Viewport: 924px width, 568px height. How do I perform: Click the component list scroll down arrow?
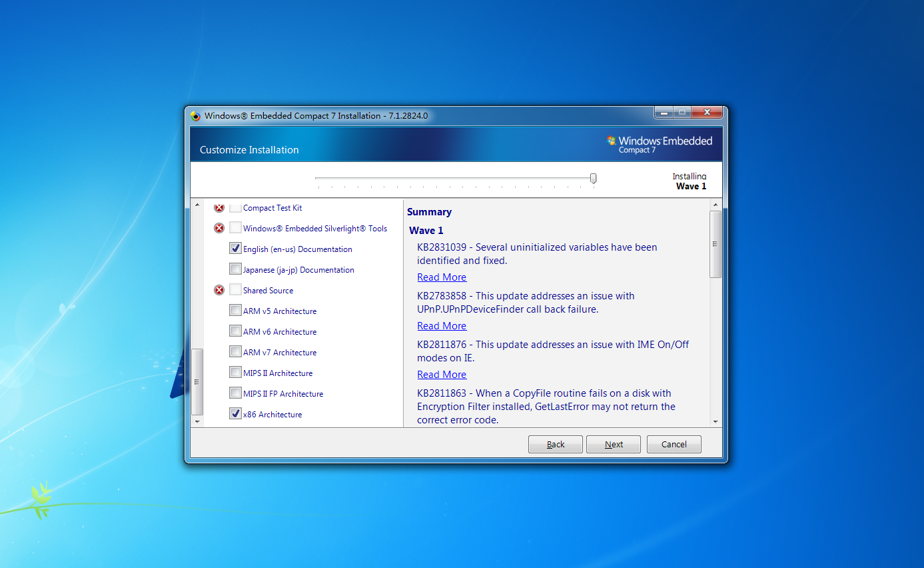click(197, 421)
